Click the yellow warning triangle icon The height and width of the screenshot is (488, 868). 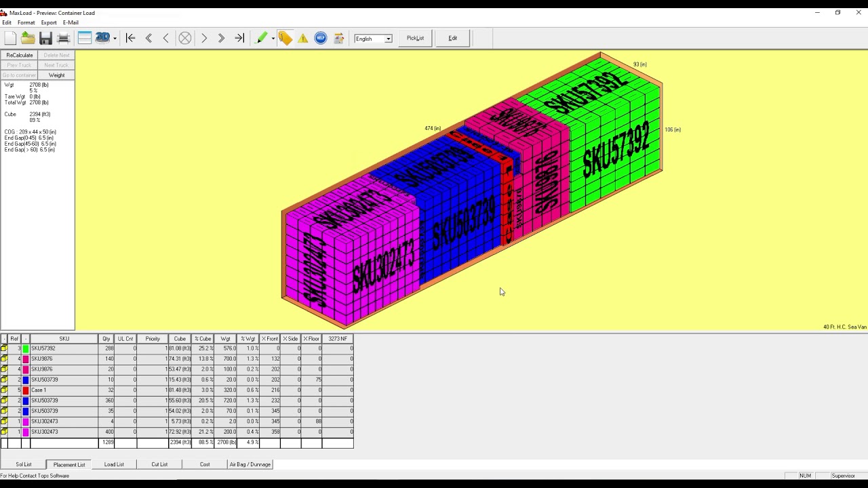[x=303, y=38]
